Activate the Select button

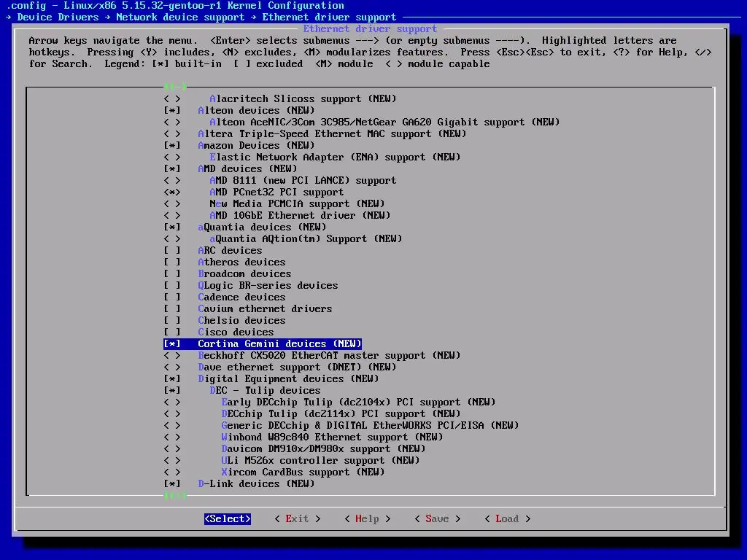228,518
